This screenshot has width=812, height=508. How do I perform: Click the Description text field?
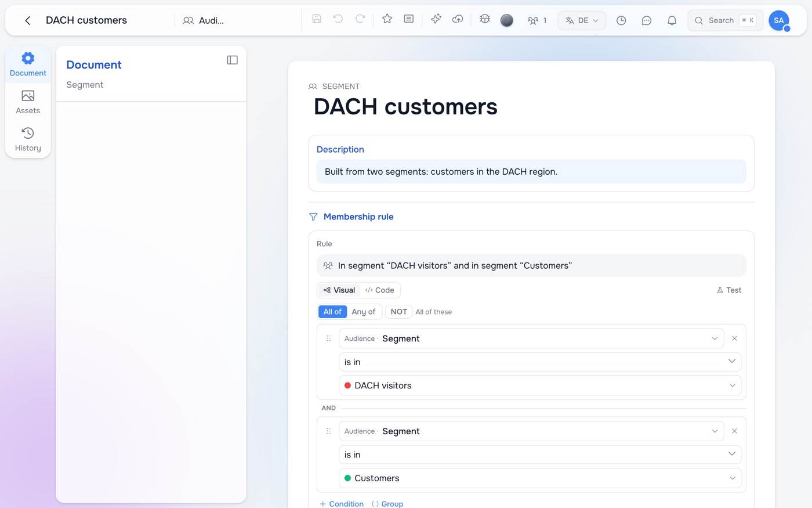pos(531,172)
